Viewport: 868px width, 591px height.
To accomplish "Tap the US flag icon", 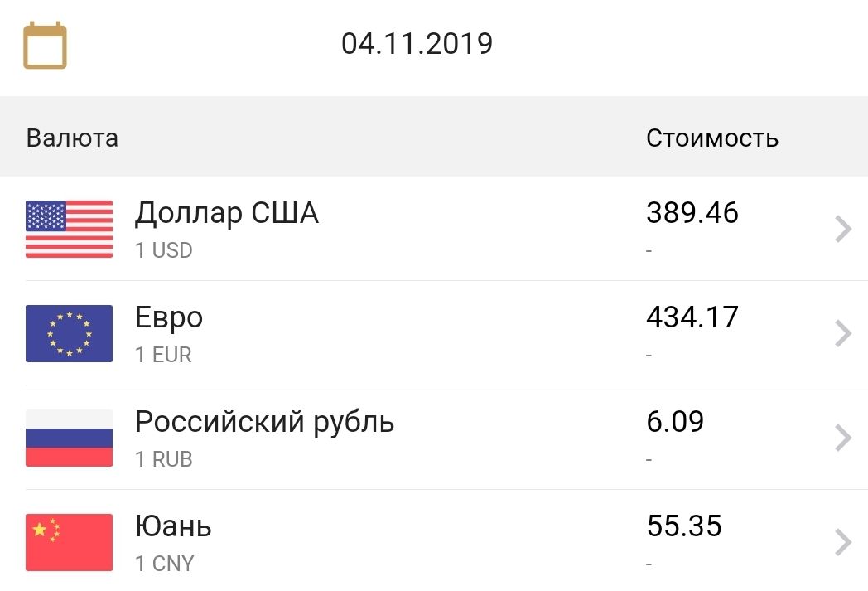I will pyautogui.click(x=70, y=230).
